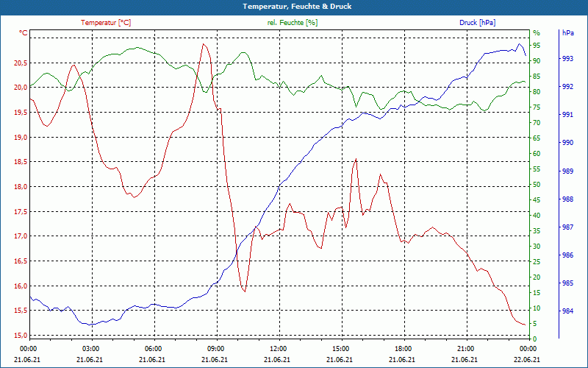Click the "18,5" temperature axis value
Screen dimensions: 588x368
tap(21, 162)
